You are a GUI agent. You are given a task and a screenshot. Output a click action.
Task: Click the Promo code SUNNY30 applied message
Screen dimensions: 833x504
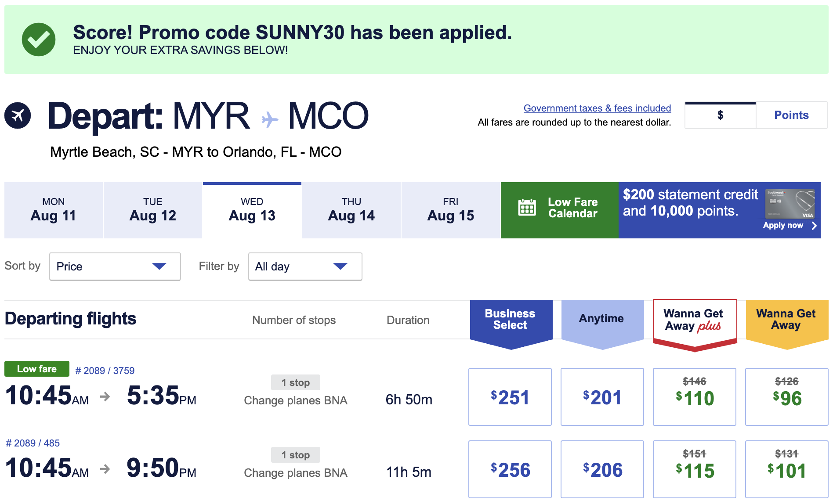(293, 32)
